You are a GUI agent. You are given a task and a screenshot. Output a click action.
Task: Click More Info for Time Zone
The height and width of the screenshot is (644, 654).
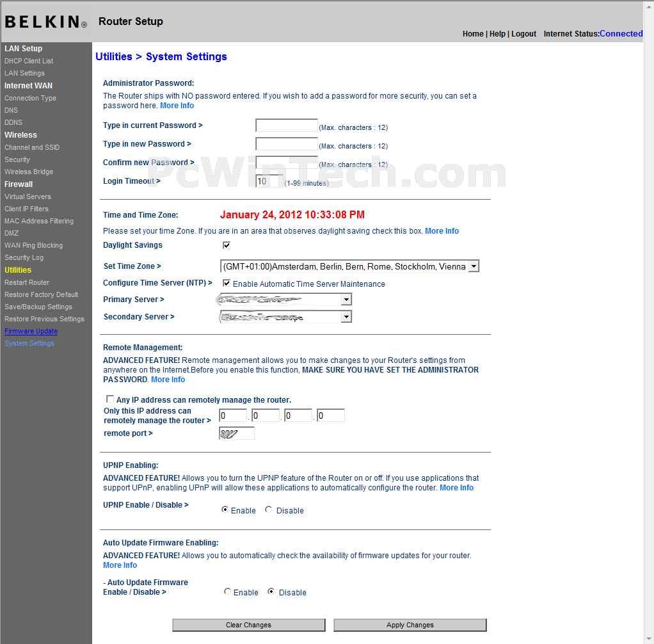coord(442,231)
